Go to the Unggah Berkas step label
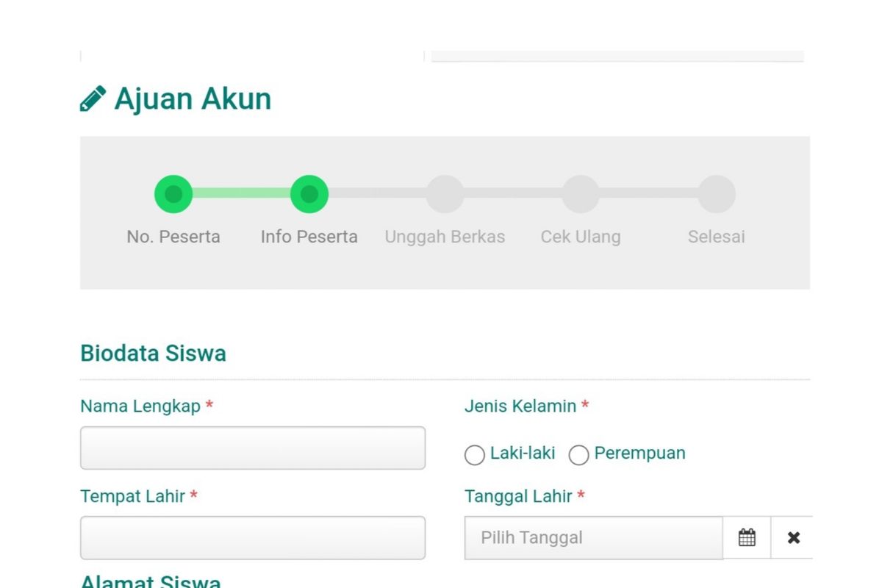 [445, 237]
